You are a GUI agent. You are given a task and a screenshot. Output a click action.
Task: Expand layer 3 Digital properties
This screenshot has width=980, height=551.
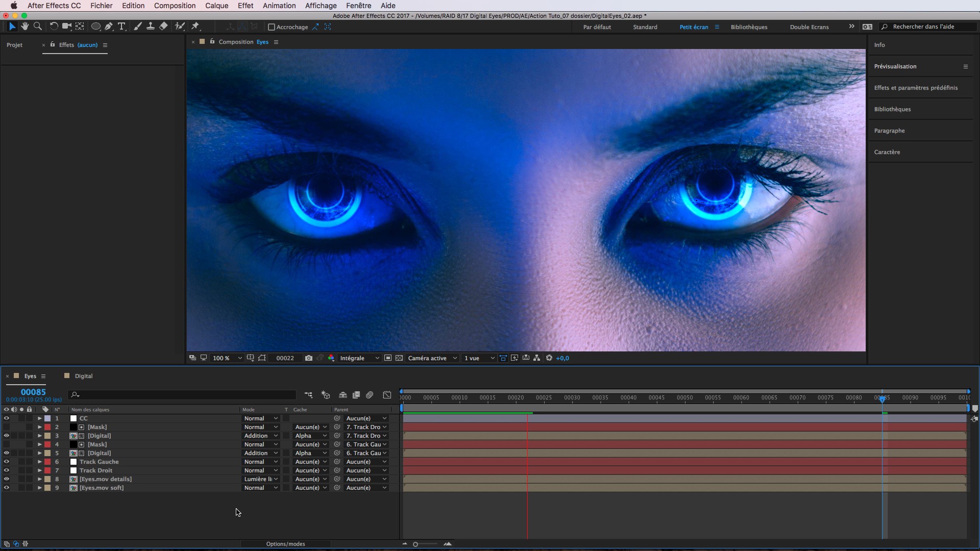[x=39, y=435]
